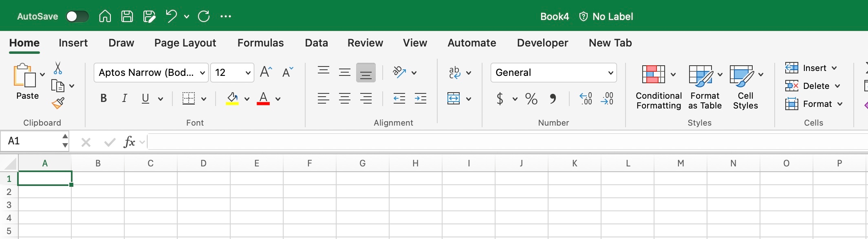Decrease indent in Alignment group

point(399,98)
